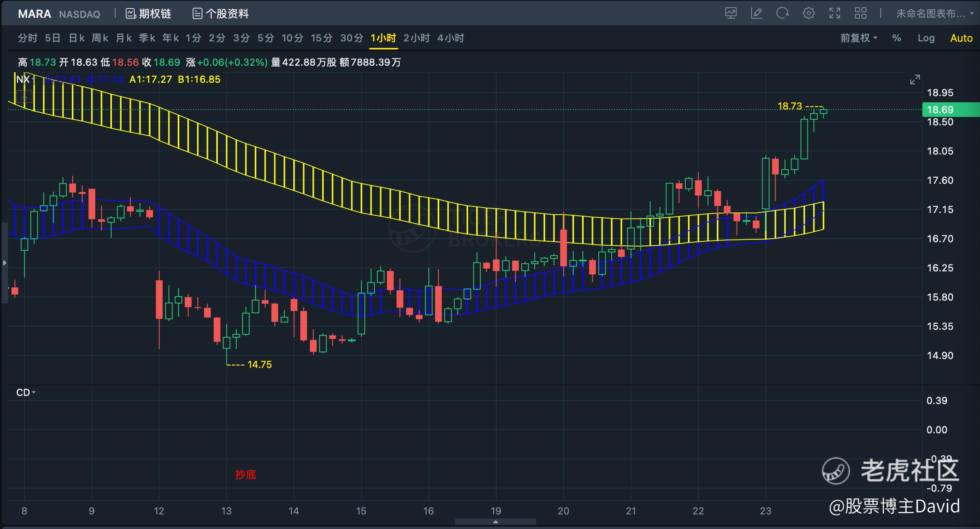Open the NX indicator dropdown
Viewport: 980px width, 529px height.
26,79
